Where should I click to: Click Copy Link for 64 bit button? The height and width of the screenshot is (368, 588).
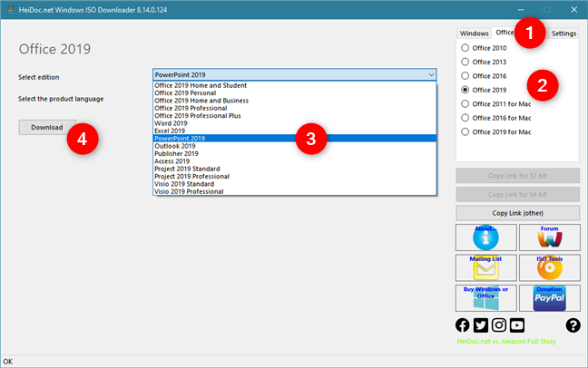point(517,195)
